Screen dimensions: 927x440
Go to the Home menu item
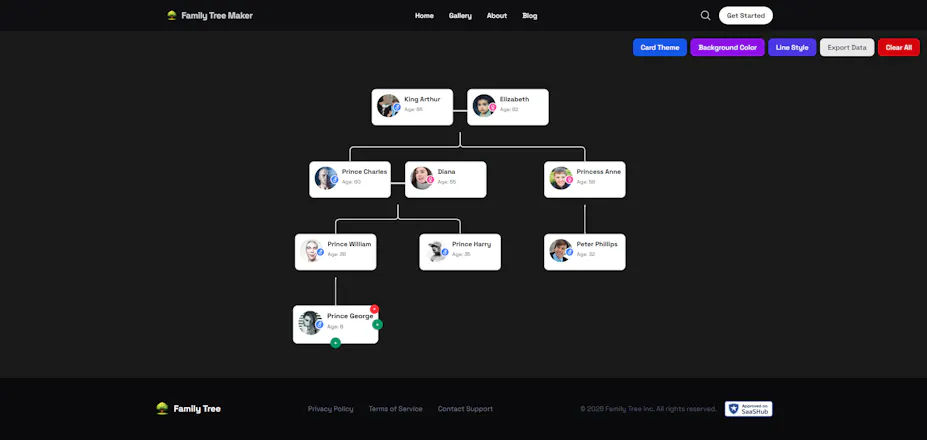click(424, 16)
